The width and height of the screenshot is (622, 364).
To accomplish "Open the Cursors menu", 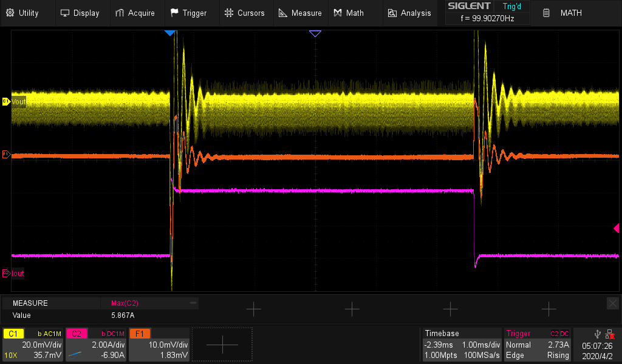I will click(244, 13).
